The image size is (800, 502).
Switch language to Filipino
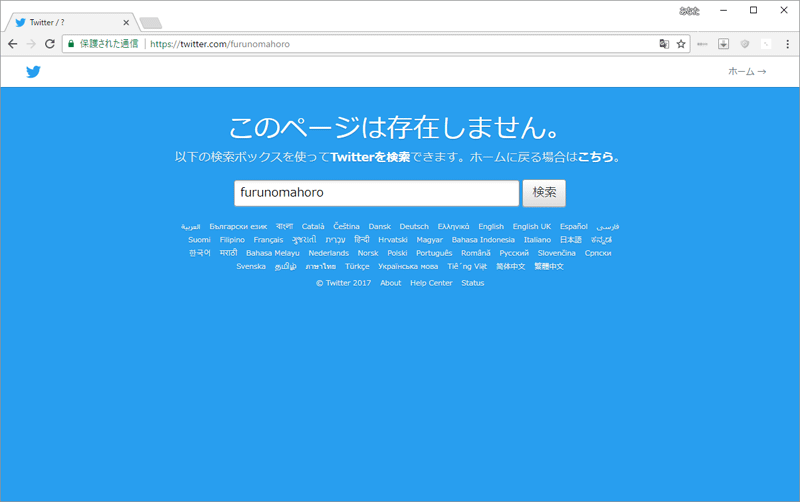[232, 240]
